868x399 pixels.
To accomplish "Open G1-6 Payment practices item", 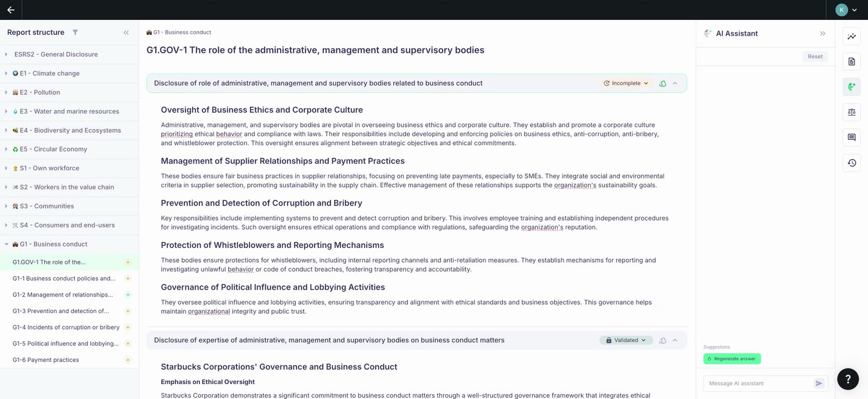I will click(69, 360).
